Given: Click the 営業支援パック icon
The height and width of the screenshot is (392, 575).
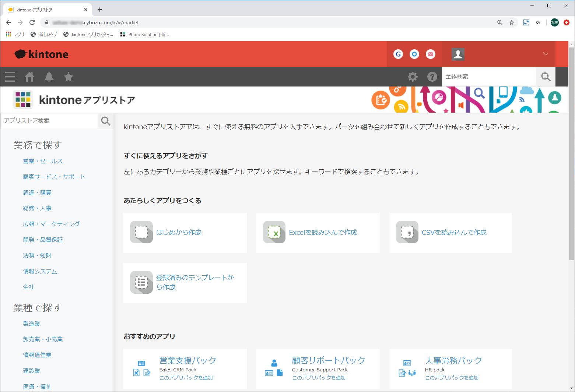Looking at the screenshot, I should (141, 368).
